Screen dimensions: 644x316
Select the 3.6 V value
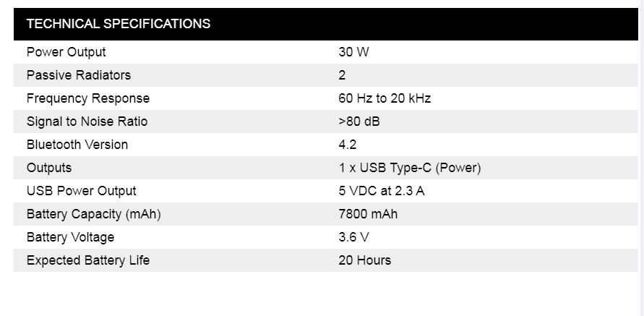pos(354,237)
